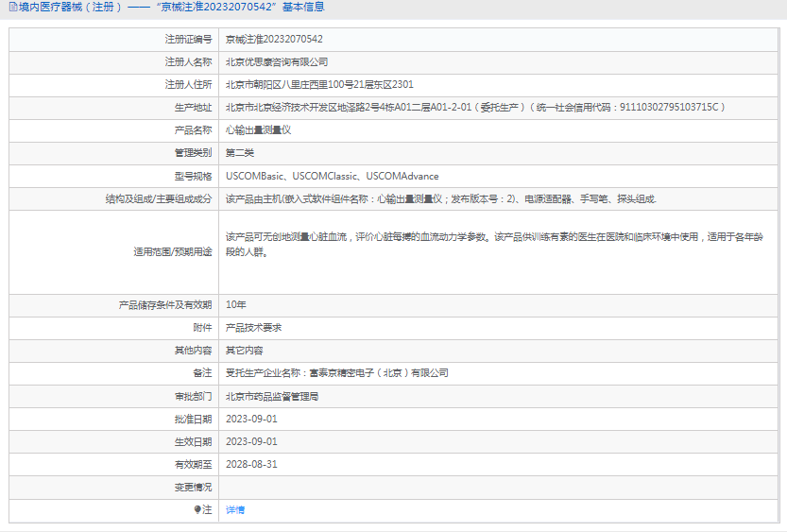
Task: Click the 批准日期 label
Action: pos(194,419)
